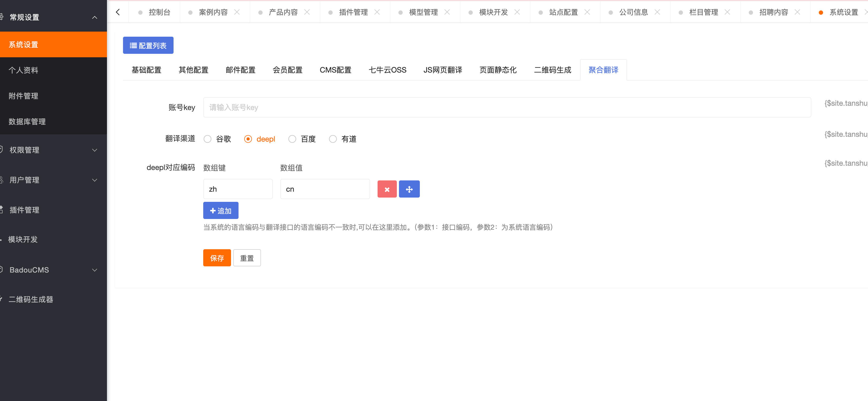Select the 谷歌 translation channel

(207, 139)
